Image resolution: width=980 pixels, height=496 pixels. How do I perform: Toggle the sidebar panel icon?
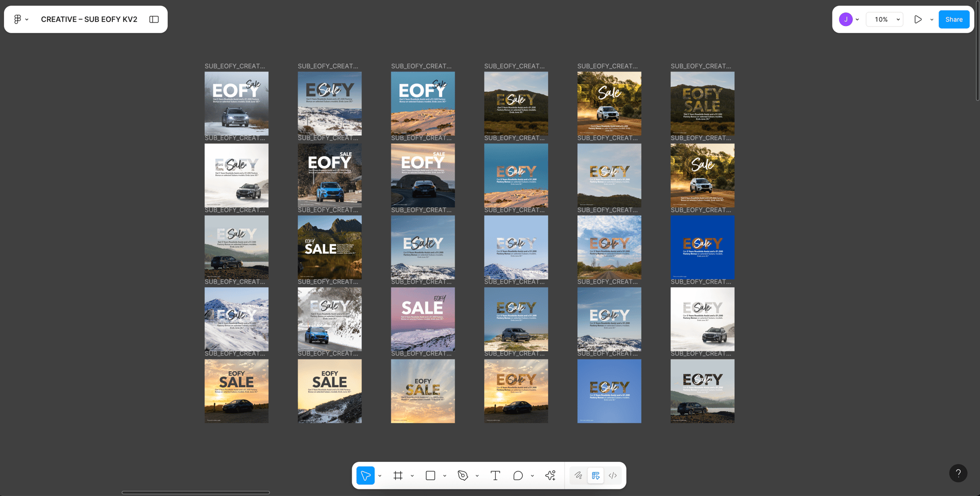point(154,19)
